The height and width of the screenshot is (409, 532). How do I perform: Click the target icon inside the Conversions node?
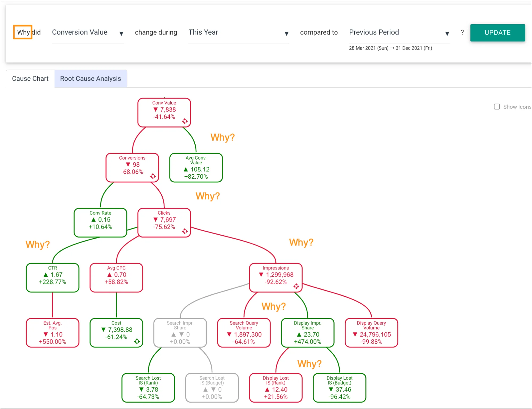point(153,176)
